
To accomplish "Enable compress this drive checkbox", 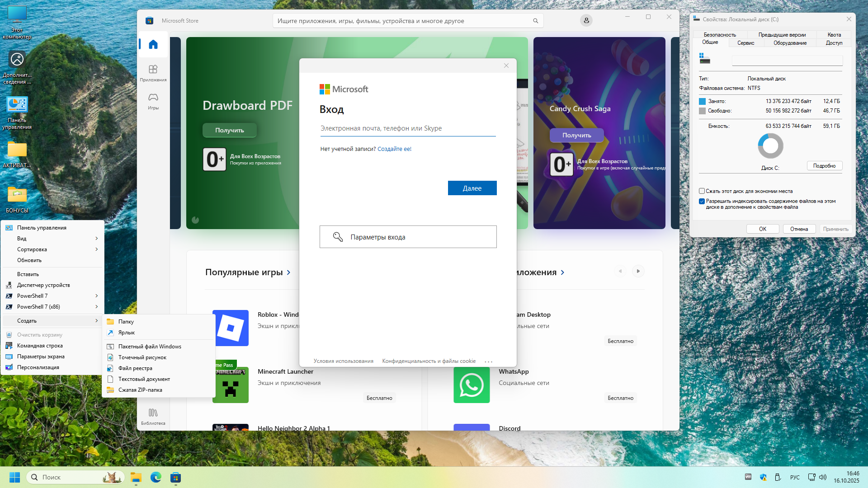I will (x=702, y=191).
